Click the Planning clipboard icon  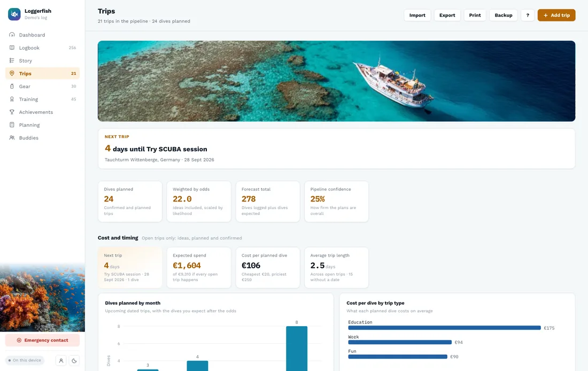point(12,125)
